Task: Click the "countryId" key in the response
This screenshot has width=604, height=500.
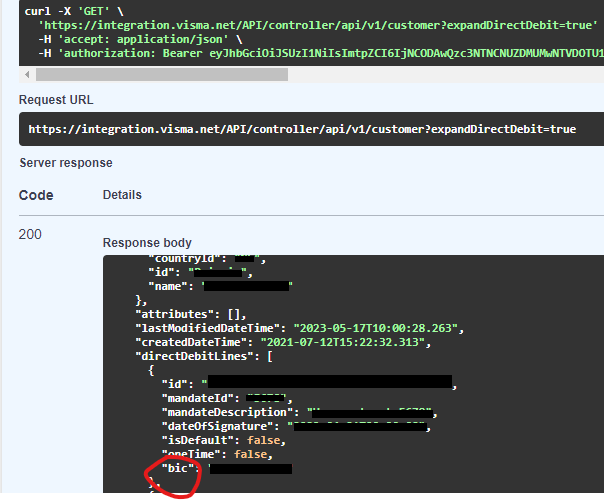Action: (x=185, y=258)
